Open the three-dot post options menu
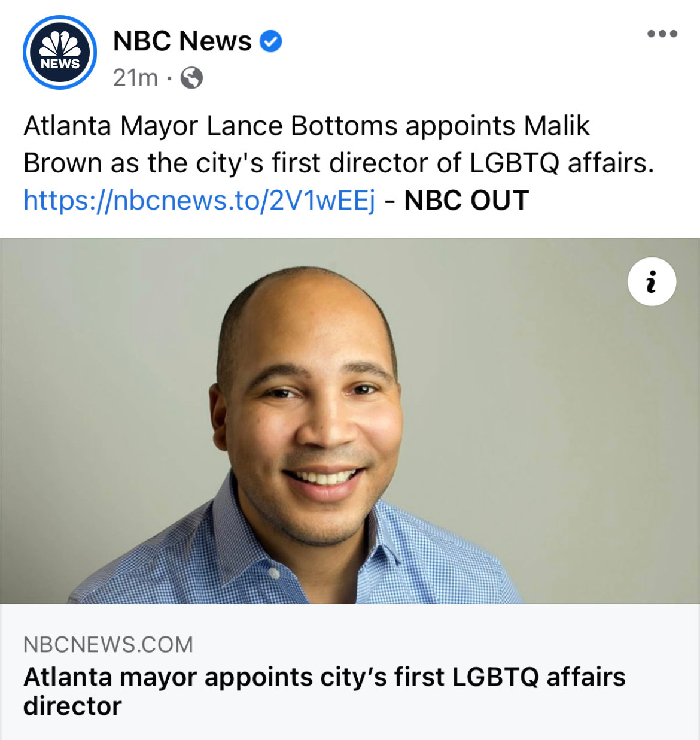 tap(662, 34)
